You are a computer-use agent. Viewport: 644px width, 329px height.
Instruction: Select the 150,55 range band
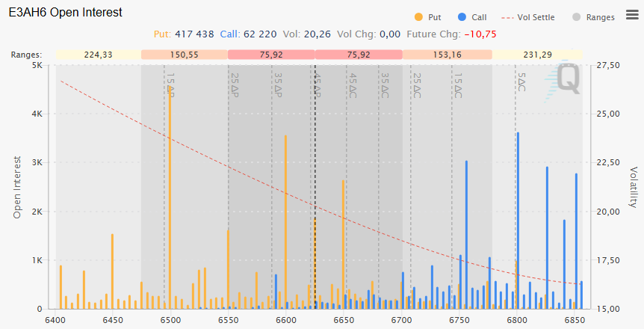coord(184,55)
